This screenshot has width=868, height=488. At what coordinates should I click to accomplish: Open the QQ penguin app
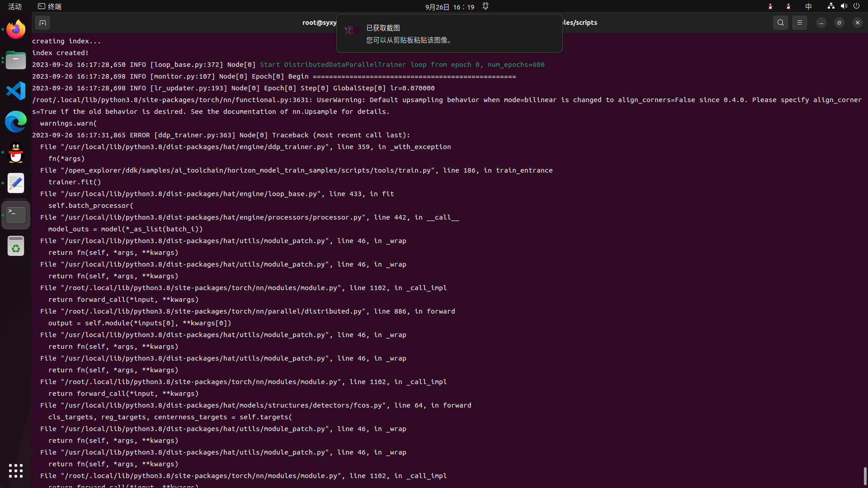coord(16,153)
